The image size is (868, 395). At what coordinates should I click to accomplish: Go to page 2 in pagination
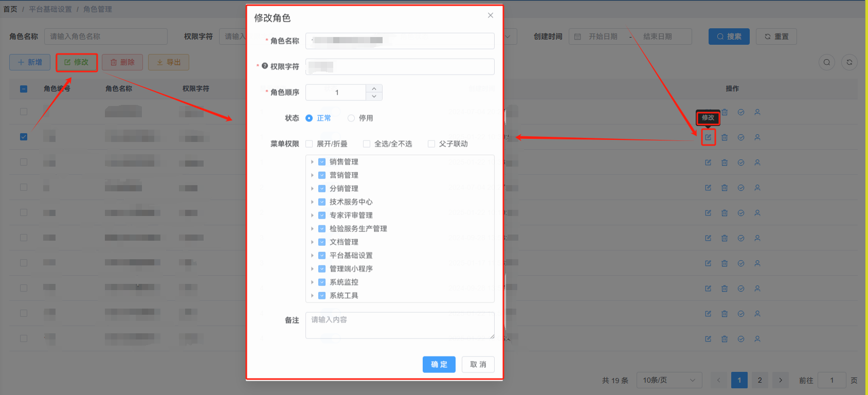[760, 380]
